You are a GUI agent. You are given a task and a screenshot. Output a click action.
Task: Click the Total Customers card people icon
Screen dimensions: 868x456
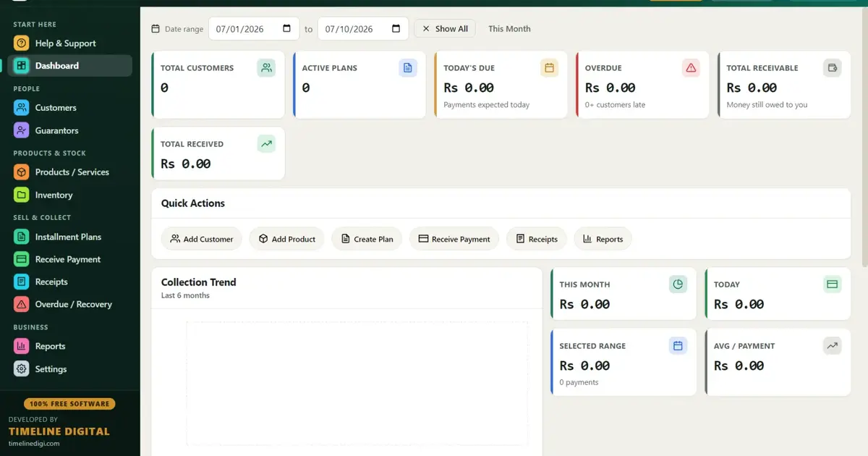(x=266, y=68)
